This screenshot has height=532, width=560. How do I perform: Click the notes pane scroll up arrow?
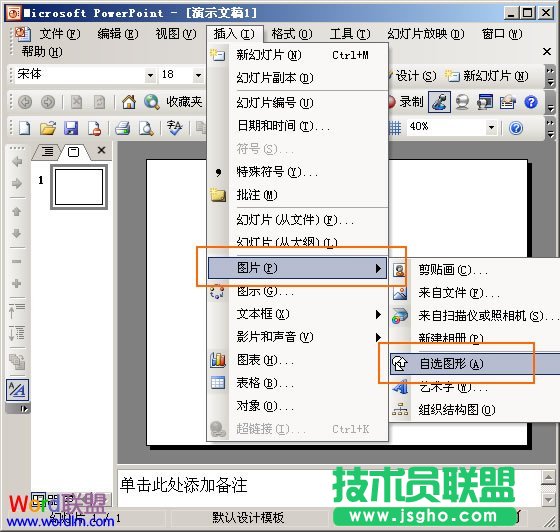pyautogui.click(x=548, y=477)
